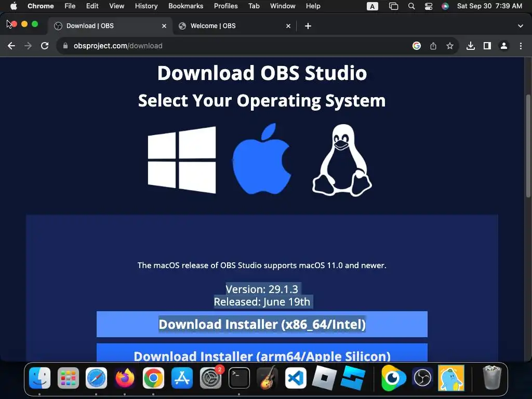This screenshot has width=532, height=399.
Task: Open the date and time Sat Sep 30
Action: click(x=489, y=6)
